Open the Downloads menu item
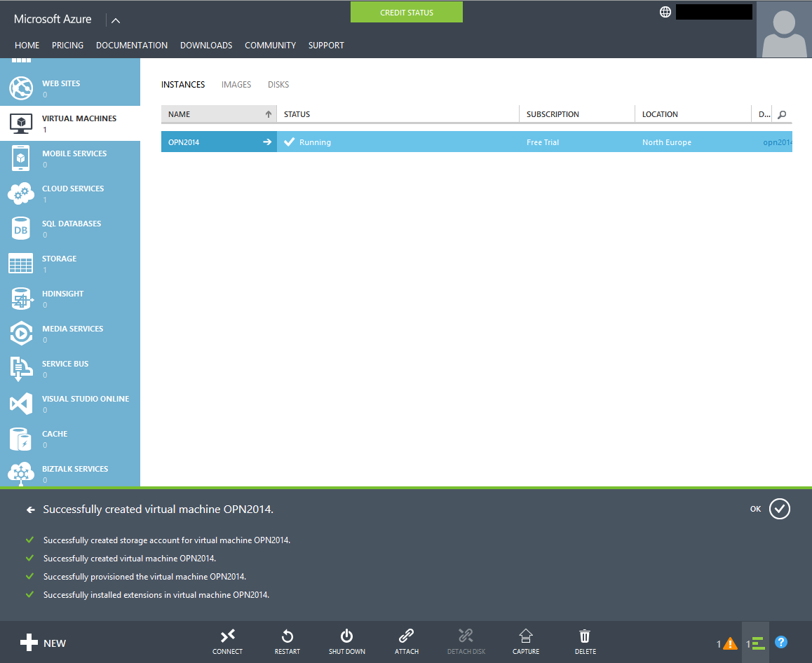This screenshot has width=812, height=663. [206, 45]
